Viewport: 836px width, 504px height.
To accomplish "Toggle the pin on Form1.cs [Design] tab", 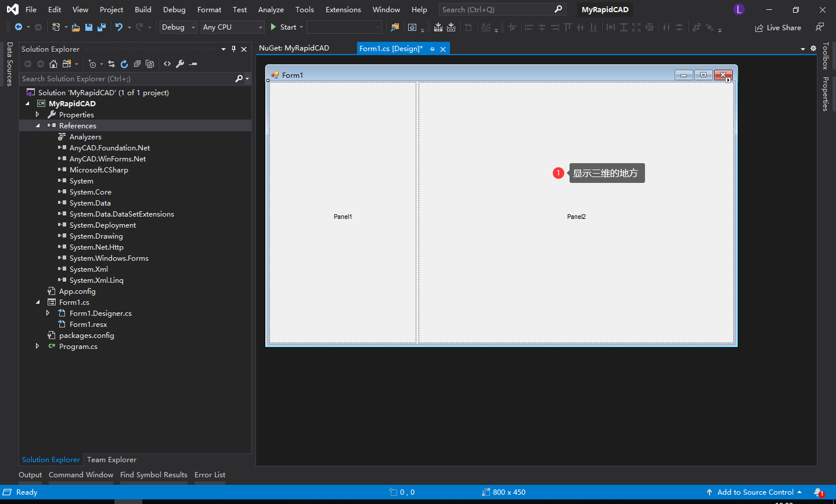I will click(x=432, y=49).
